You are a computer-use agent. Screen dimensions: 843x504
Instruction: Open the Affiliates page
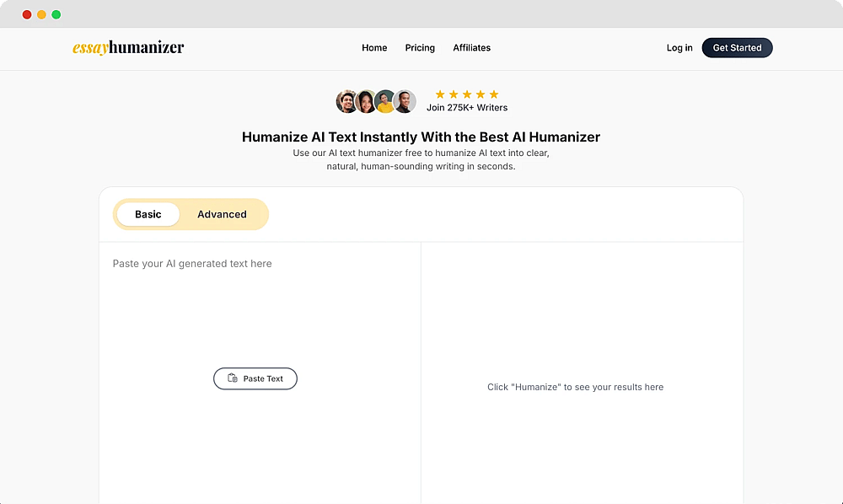point(471,48)
